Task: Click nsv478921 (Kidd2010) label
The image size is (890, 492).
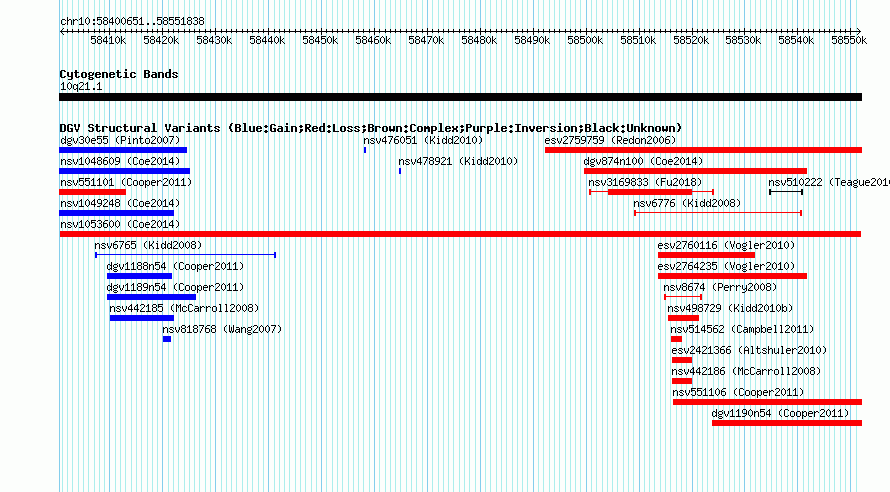Action: click(x=458, y=161)
